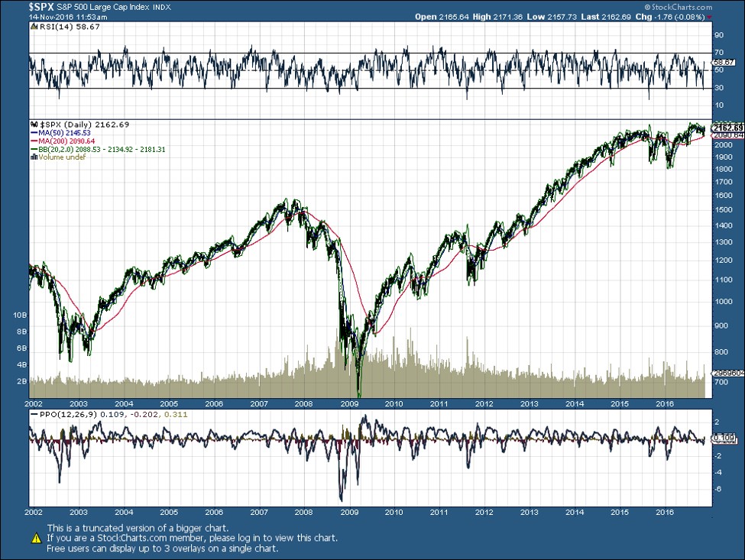Click 2016 on the PPO panel date axis
745x560 pixels.
(x=665, y=513)
